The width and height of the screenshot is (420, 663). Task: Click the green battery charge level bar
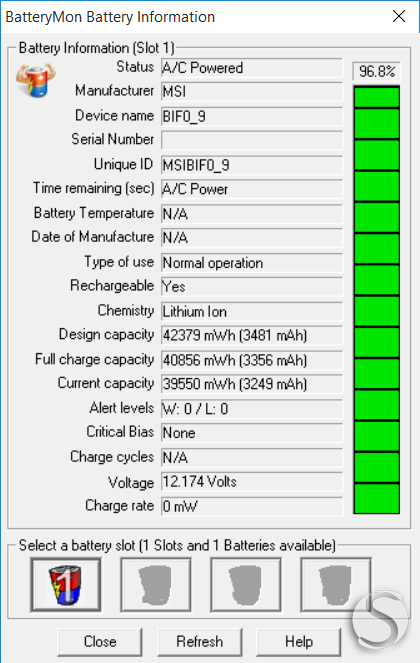[x=376, y=300]
